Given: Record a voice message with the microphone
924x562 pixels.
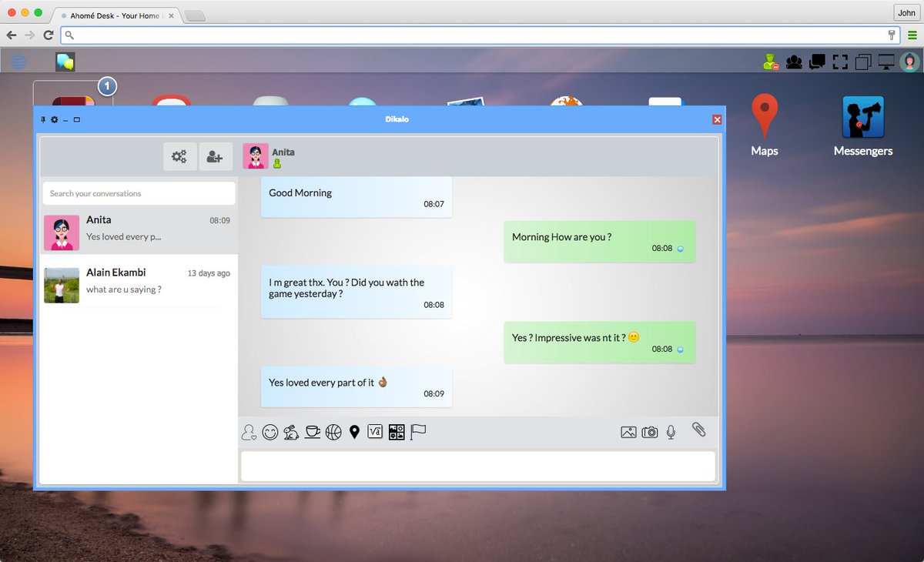Looking at the screenshot, I should [x=671, y=433].
